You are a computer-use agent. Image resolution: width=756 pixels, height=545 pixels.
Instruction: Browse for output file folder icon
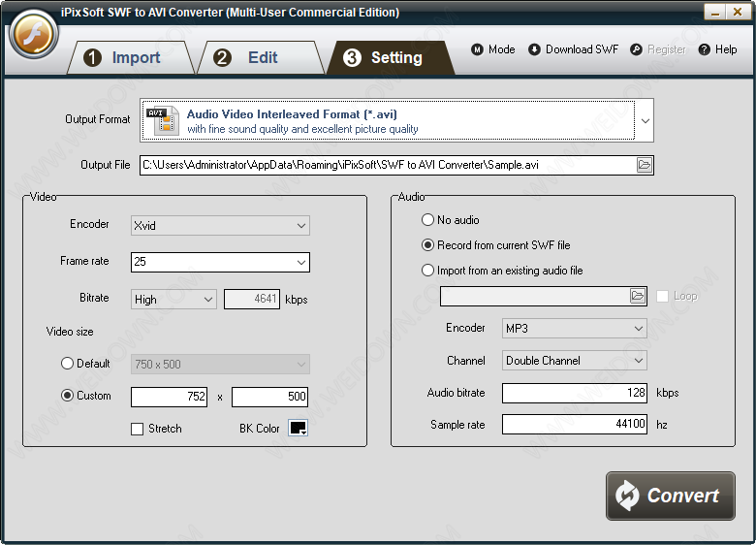[645, 165]
